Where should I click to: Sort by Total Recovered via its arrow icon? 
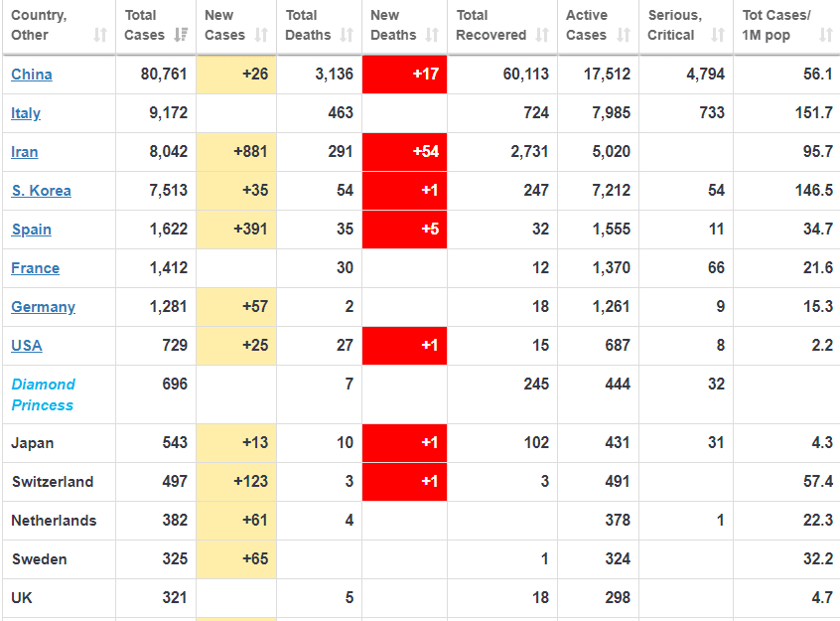(542, 35)
